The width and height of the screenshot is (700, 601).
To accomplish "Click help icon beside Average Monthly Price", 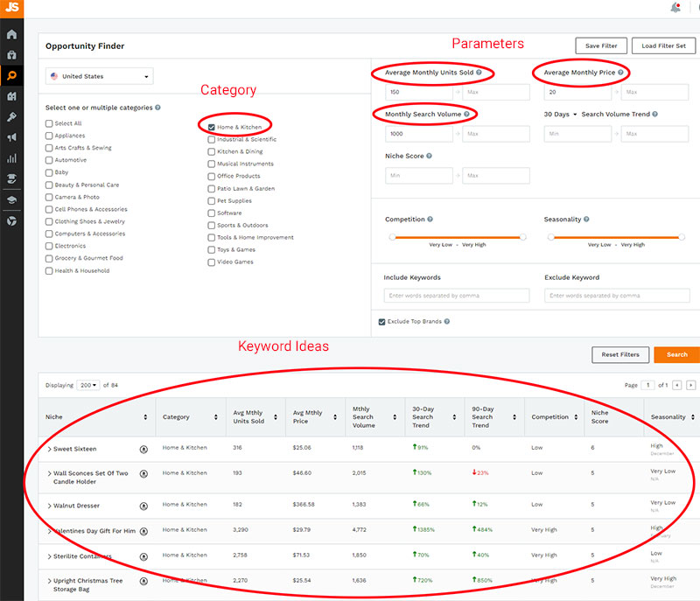I will coord(621,73).
